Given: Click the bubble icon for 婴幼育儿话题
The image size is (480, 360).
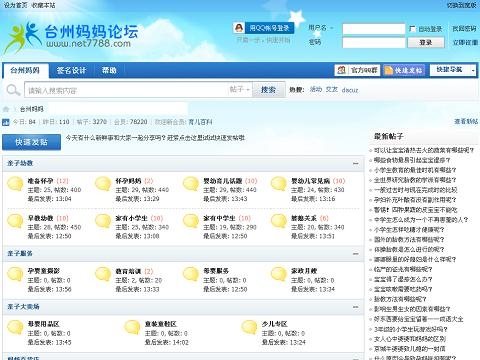Looking at the screenshot, I should [191, 184].
